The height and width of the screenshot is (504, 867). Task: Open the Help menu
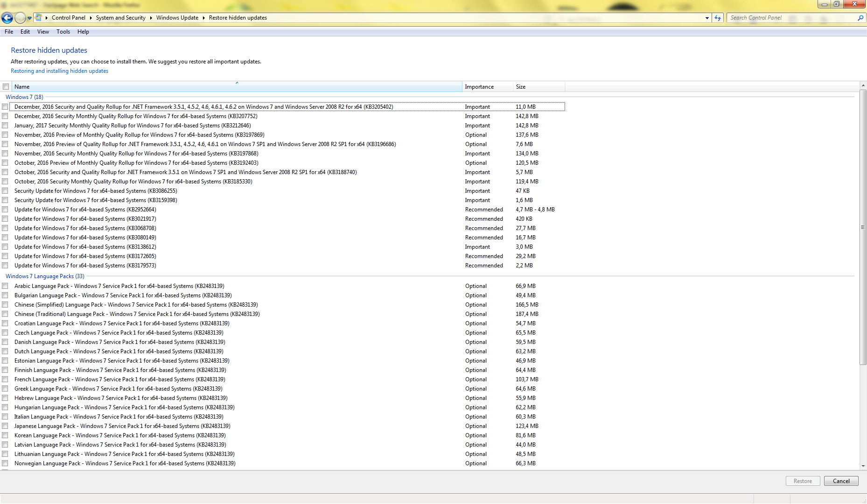pyautogui.click(x=83, y=32)
